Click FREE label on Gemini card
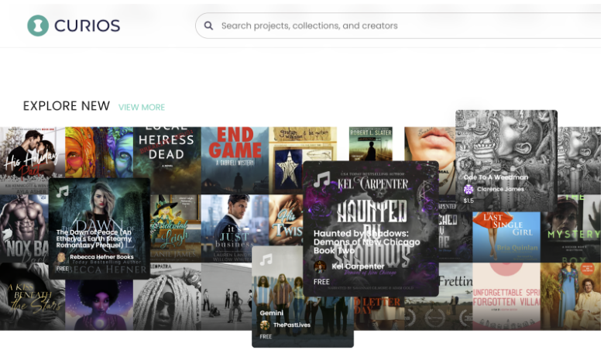Screen dimensions: 604x364 (266, 337)
